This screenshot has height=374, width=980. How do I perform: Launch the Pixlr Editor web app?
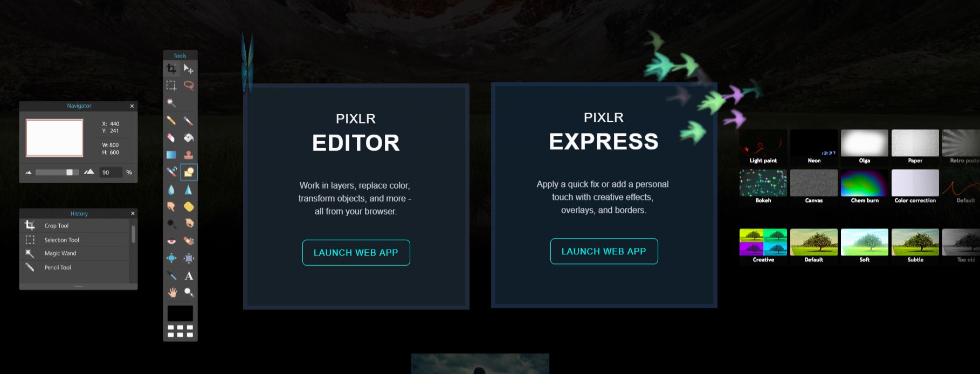tap(356, 252)
